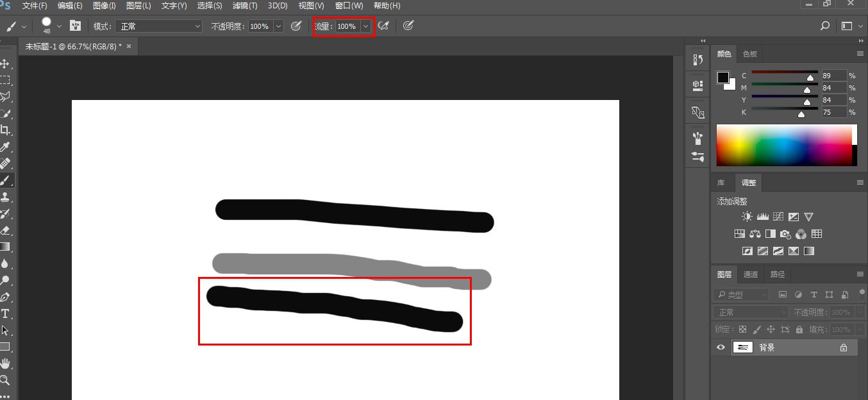This screenshot has height=400, width=868.
Task: Toggle lock image pixels brush icon
Action: pyautogui.click(x=756, y=329)
